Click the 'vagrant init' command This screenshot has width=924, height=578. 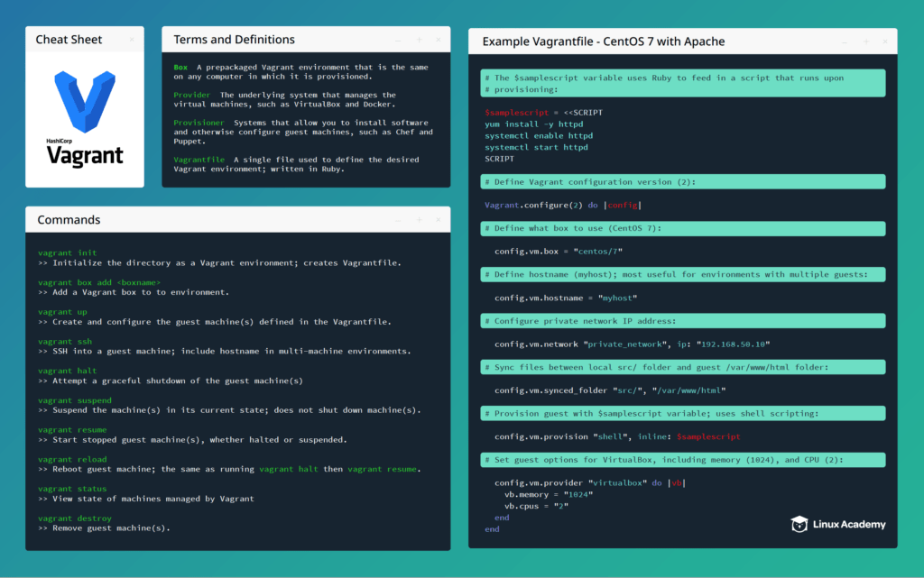click(x=67, y=252)
